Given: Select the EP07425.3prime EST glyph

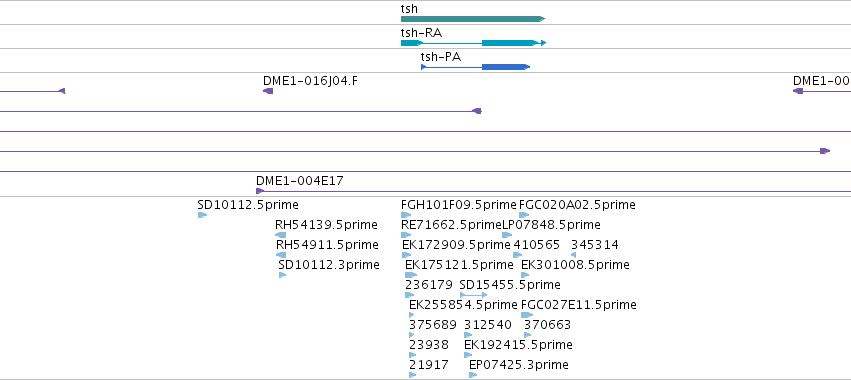Looking at the screenshot, I should tap(473, 375).
